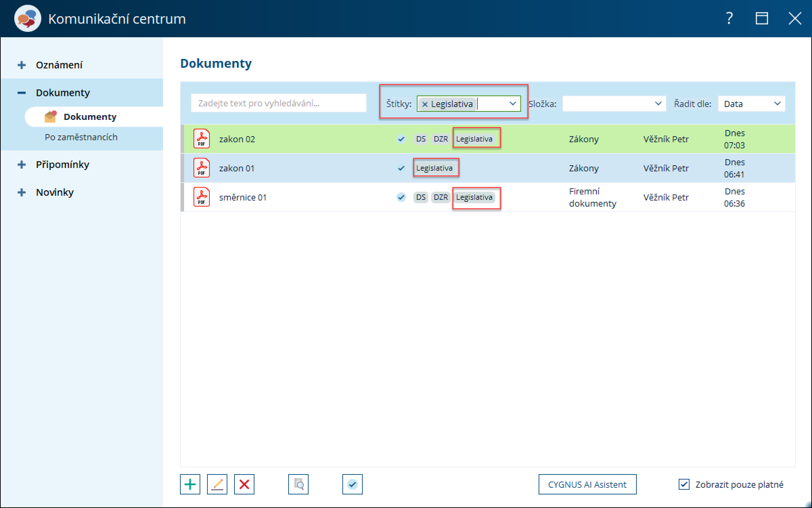Click the document search text field
This screenshot has width=812, height=508.
[x=278, y=103]
